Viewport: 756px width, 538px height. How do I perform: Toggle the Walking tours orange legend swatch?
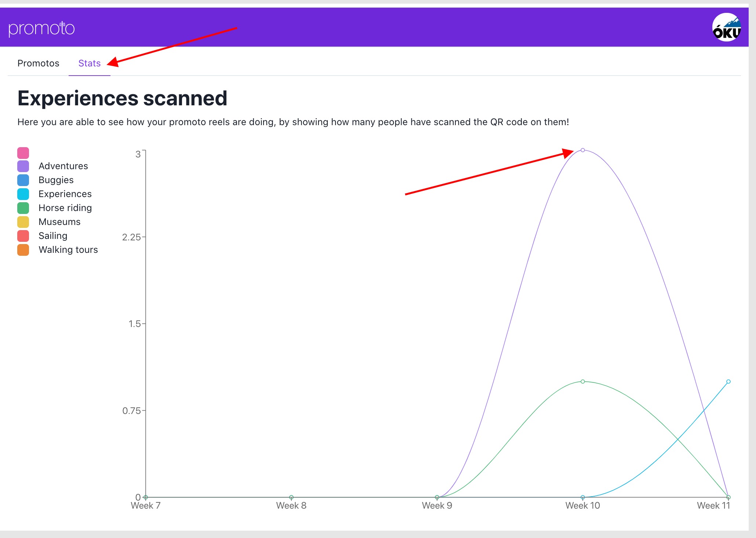point(23,250)
